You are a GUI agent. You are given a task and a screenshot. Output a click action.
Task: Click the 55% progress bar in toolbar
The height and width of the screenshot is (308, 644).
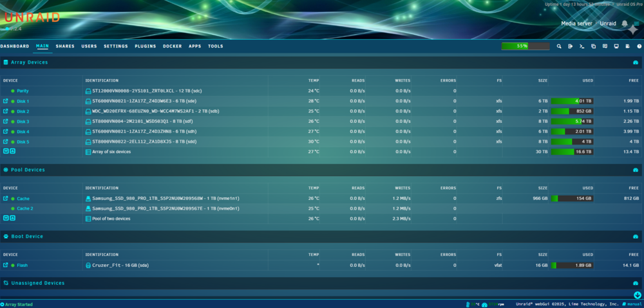pos(526,46)
